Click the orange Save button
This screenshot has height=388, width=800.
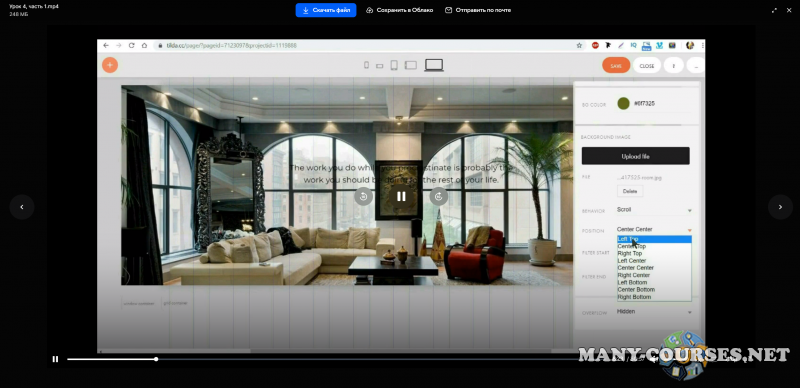pyautogui.click(x=616, y=65)
